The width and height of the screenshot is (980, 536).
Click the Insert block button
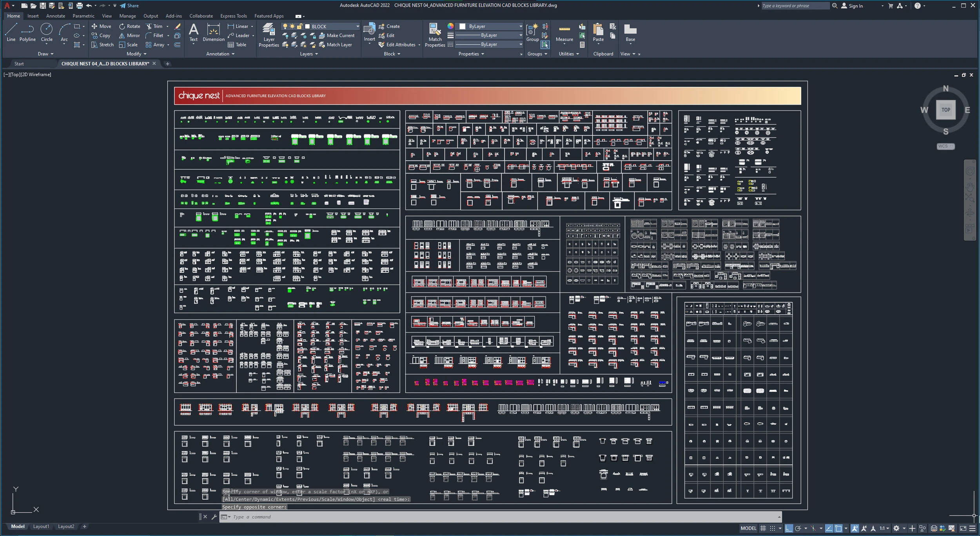tap(369, 32)
